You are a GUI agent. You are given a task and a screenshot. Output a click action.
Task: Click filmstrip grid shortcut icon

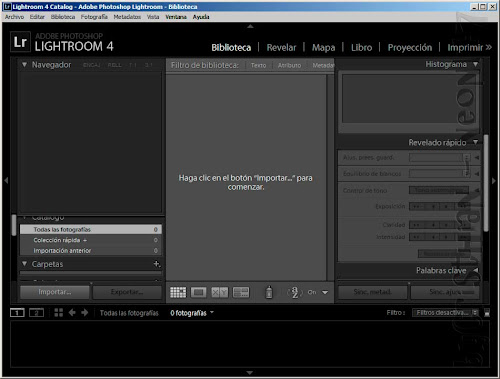click(59, 313)
